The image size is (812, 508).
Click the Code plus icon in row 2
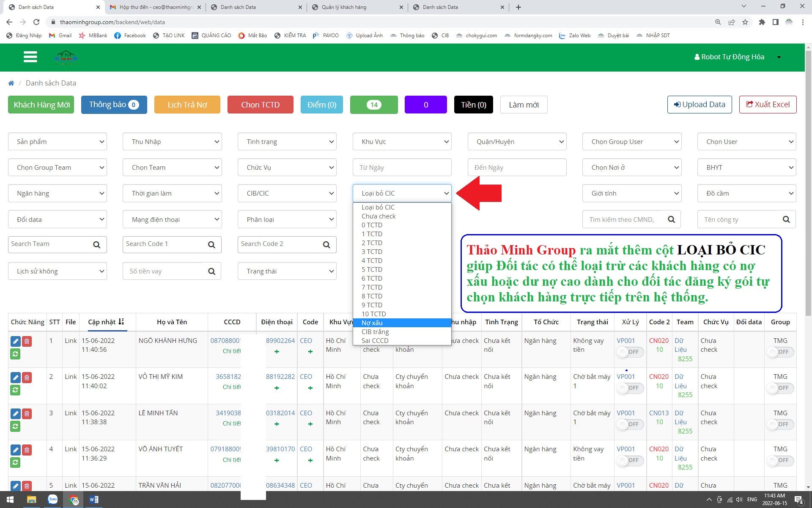(x=310, y=388)
